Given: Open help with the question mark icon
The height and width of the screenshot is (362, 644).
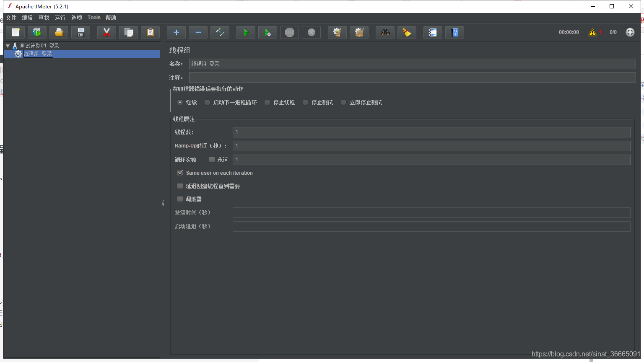Looking at the screenshot, I should (x=455, y=32).
